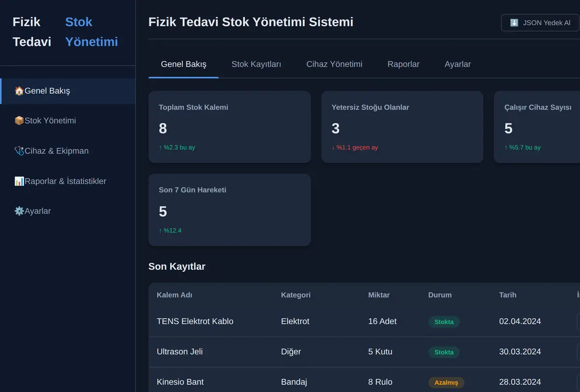580x392 pixels.
Task: Click the date 30.03.2024
Action: coord(520,352)
